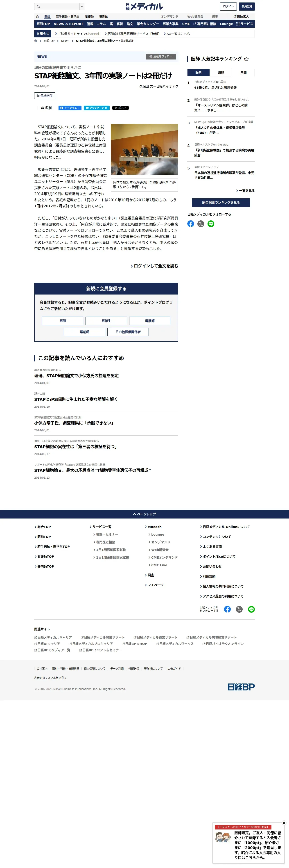Open AG一覧はこちら notice link
This screenshot has width=289, height=868.
click(177, 34)
